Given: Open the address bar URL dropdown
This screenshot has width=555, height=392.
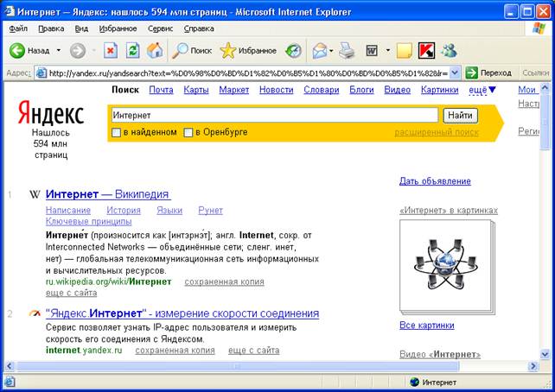Looking at the screenshot, I should (456, 73).
